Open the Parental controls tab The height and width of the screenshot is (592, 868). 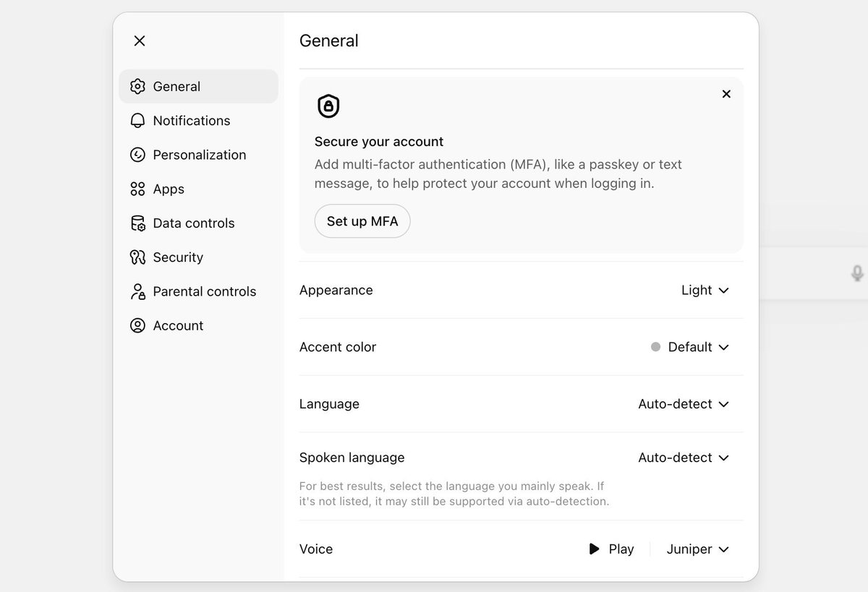198,291
